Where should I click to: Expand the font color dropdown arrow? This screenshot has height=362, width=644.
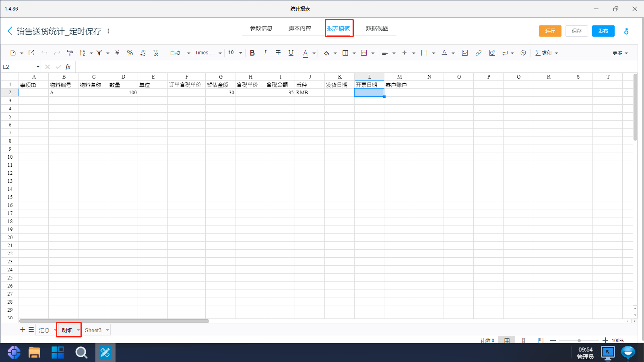coord(314,53)
